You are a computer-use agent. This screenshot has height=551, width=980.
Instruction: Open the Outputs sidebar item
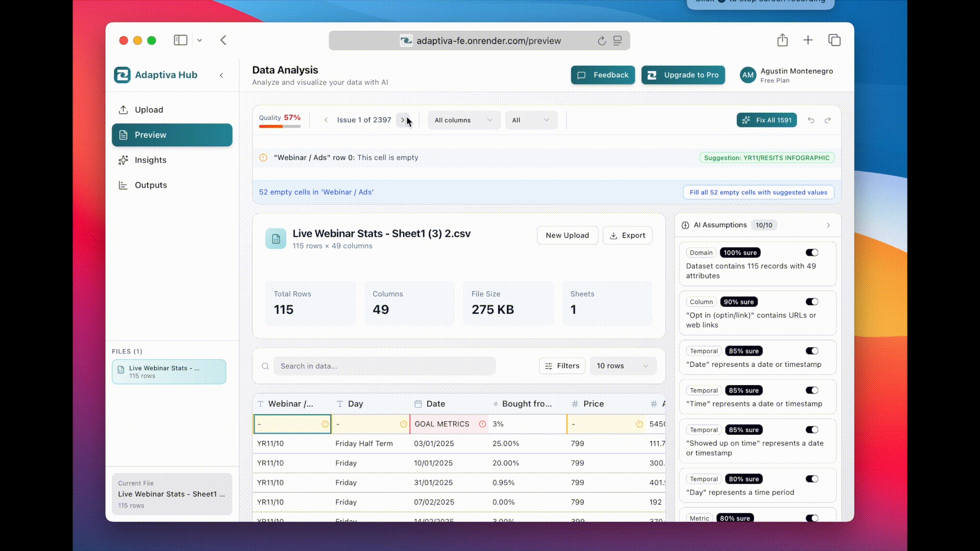[151, 185]
